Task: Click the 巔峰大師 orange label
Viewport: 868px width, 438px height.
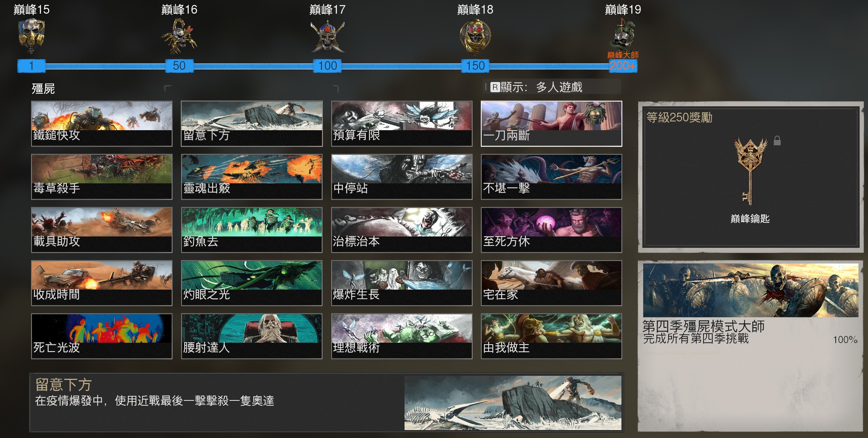Action: click(x=623, y=55)
